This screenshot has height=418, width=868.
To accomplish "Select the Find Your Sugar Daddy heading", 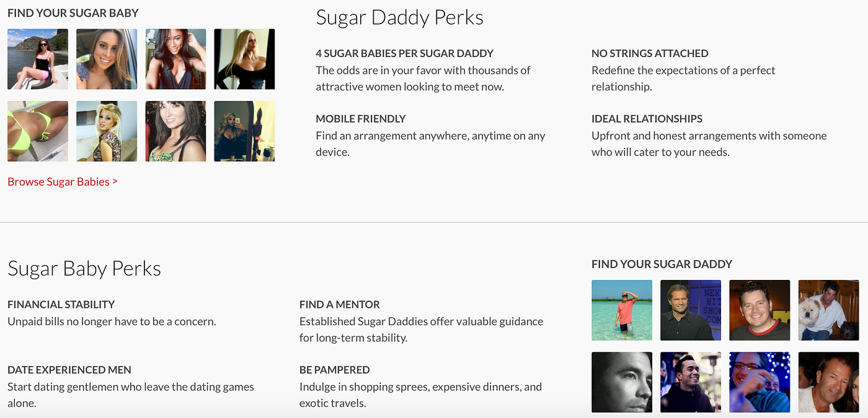I will click(x=662, y=264).
